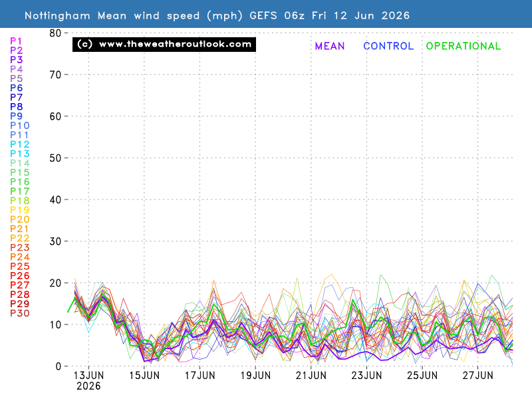Click the 80 y-axis value

[55, 33]
